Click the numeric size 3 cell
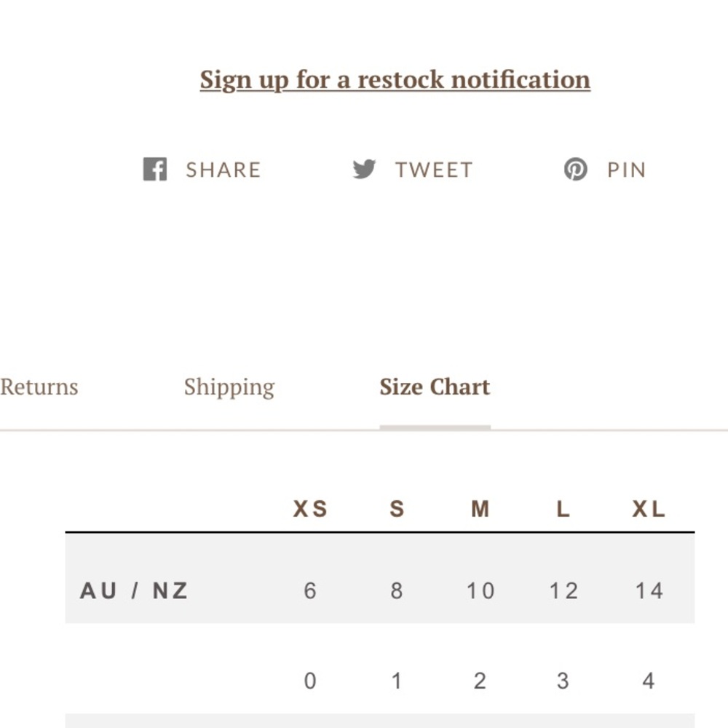 point(563,681)
